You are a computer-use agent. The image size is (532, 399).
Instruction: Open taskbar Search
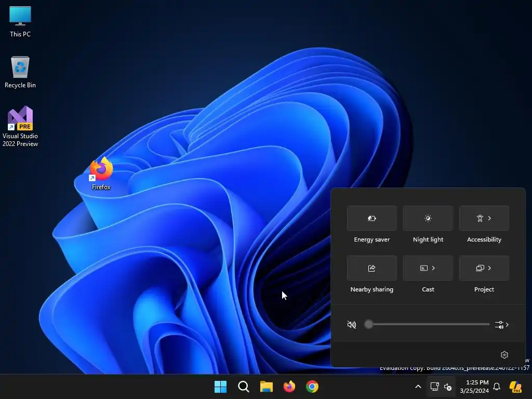244,387
